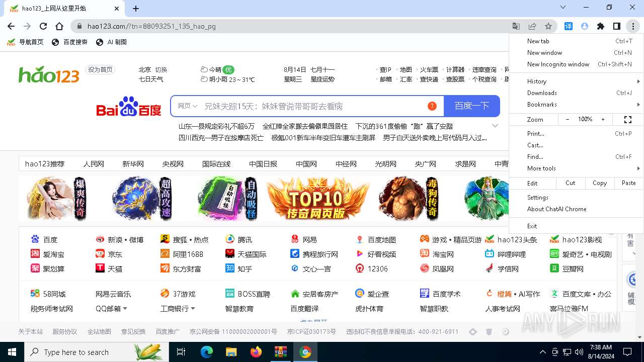Screen dimensions: 644x362
Task: Choose Print from the Chrome menu
Action: tap(576, 133)
